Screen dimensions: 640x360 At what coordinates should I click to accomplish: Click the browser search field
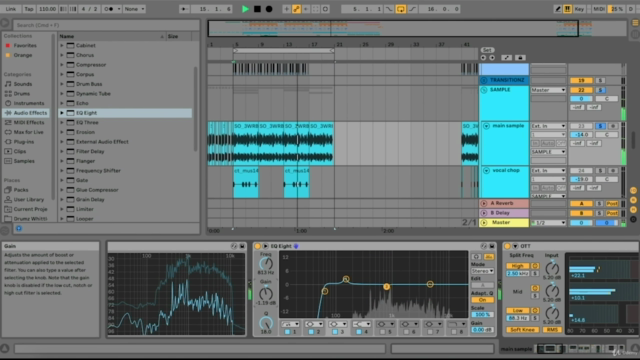pyautogui.click(x=106, y=25)
